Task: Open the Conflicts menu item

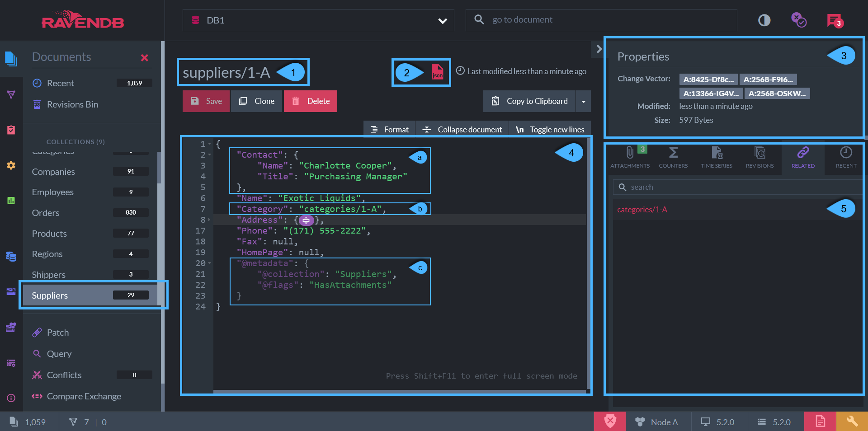Action: coord(92,375)
